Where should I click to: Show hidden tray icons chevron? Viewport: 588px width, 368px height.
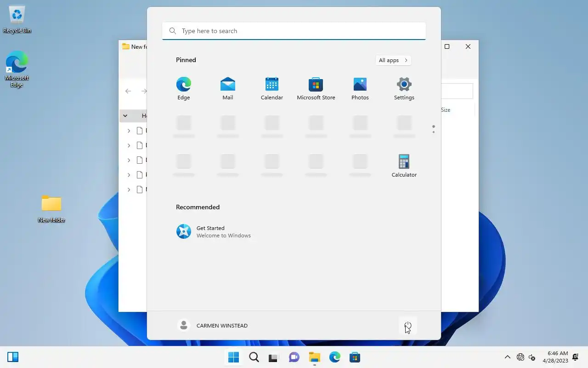[x=508, y=357]
